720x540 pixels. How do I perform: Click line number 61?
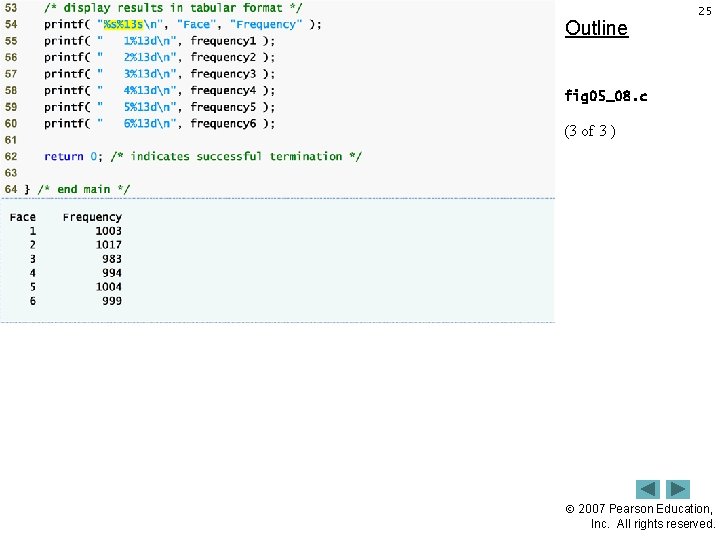(11, 140)
